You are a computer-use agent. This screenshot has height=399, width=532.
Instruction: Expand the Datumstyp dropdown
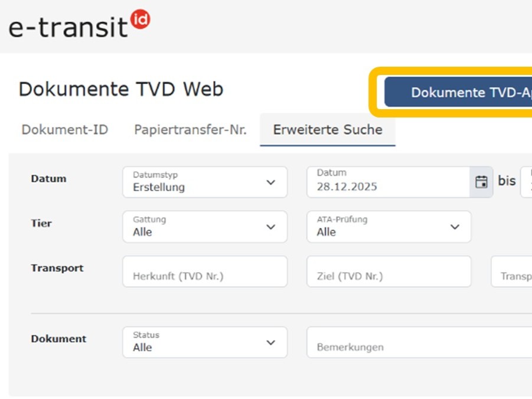tap(204, 182)
